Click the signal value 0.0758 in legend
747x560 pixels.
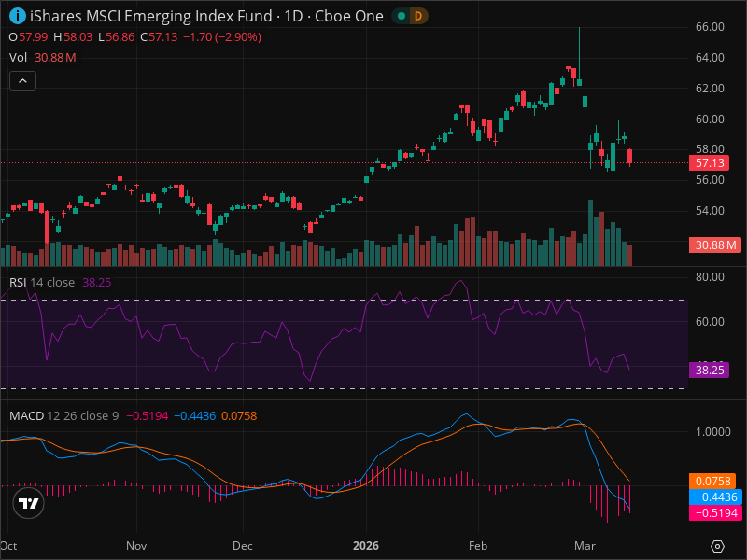click(239, 415)
